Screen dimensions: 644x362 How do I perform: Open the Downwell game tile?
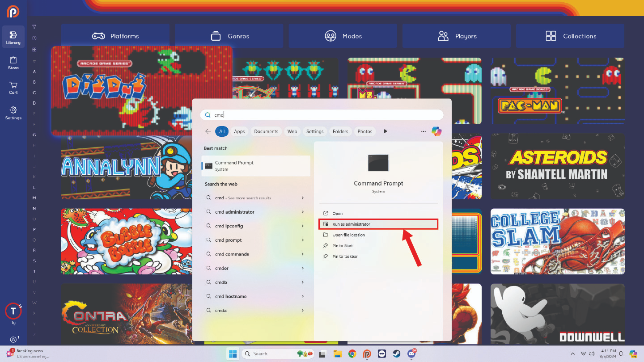[558, 314]
